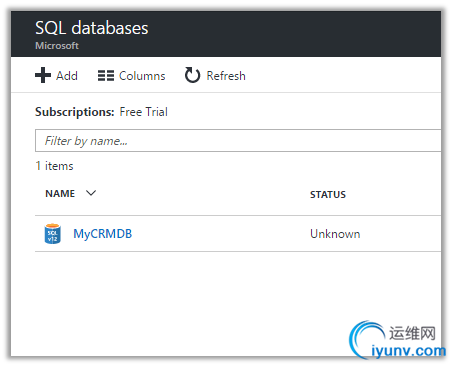452x367 pixels.
Task: Open the MyCRMDB database link
Action: 103,234
